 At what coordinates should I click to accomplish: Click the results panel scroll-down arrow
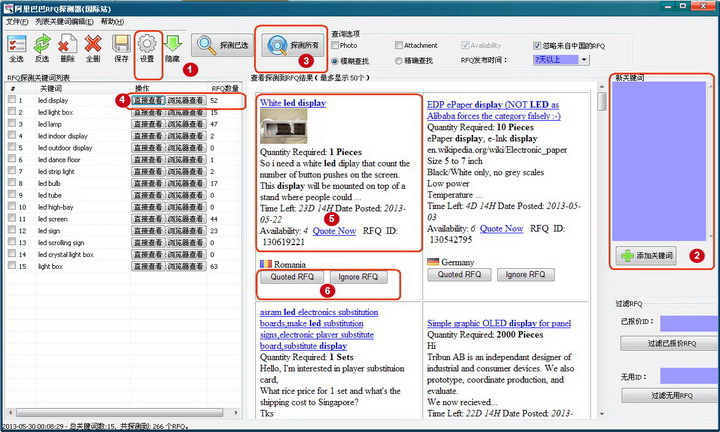pos(602,414)
